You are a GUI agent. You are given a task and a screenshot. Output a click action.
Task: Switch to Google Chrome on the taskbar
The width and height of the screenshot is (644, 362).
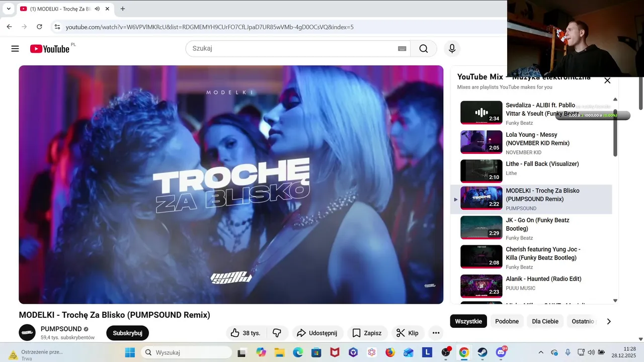coord(464,352)
